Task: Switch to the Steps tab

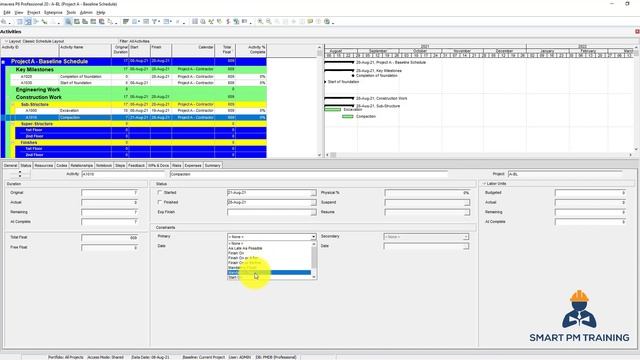Action: click(x=120, y=165)
